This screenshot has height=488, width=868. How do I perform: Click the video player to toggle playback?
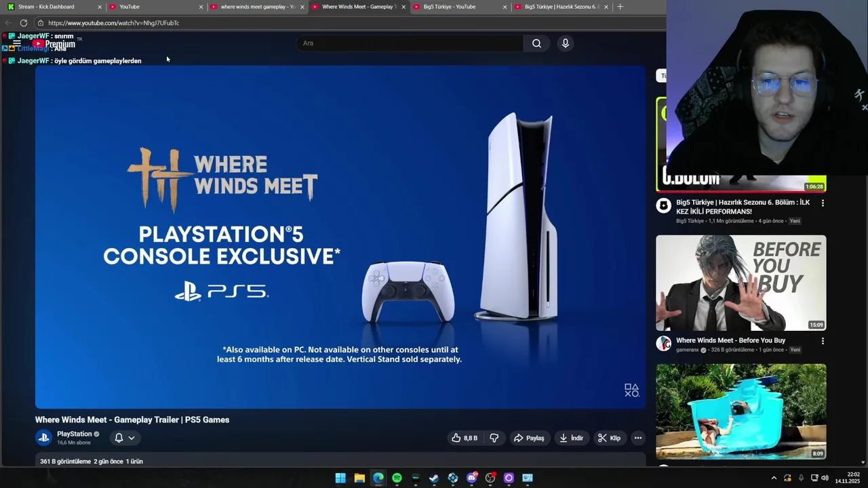[340, 237]
